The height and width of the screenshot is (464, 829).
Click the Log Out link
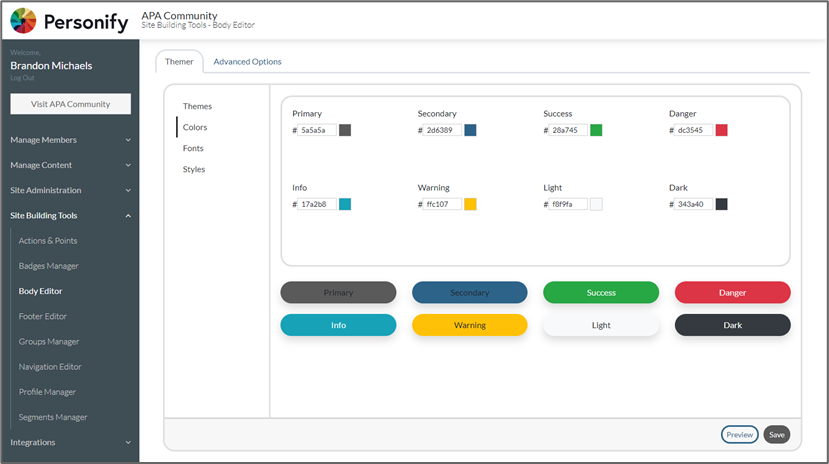point(22,78)
